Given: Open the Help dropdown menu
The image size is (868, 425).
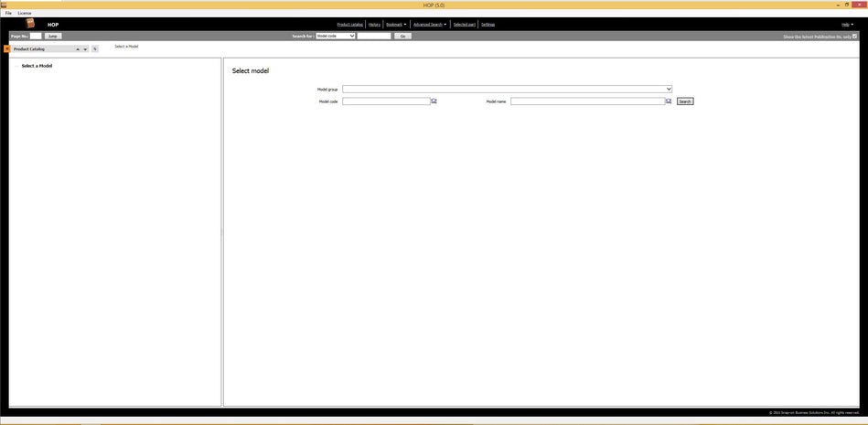Looking at the screenshot, I should coord(846,25).
